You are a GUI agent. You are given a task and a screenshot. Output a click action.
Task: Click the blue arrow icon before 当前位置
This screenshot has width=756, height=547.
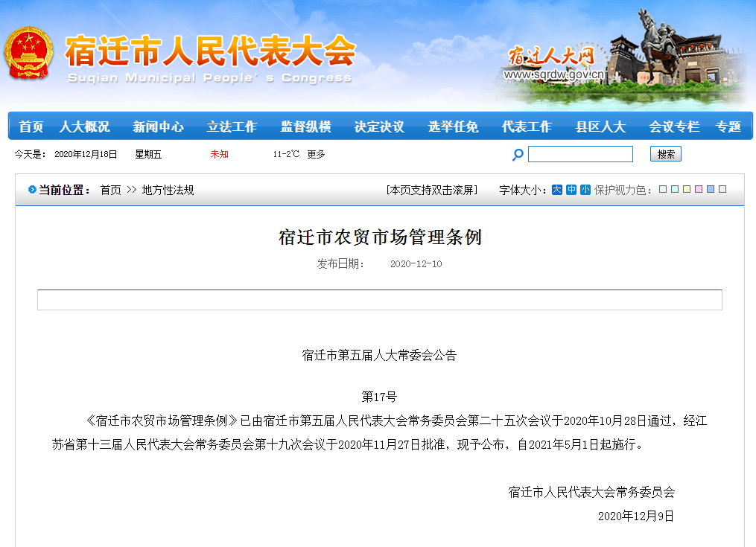pyautogui.click(x=32, y=190)
